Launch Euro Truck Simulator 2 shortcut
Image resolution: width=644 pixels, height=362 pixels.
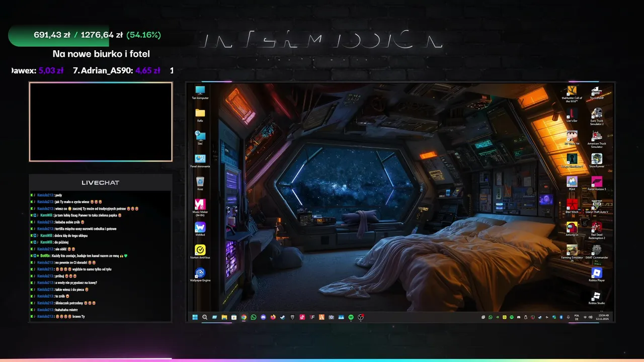[x=597, y=116]
